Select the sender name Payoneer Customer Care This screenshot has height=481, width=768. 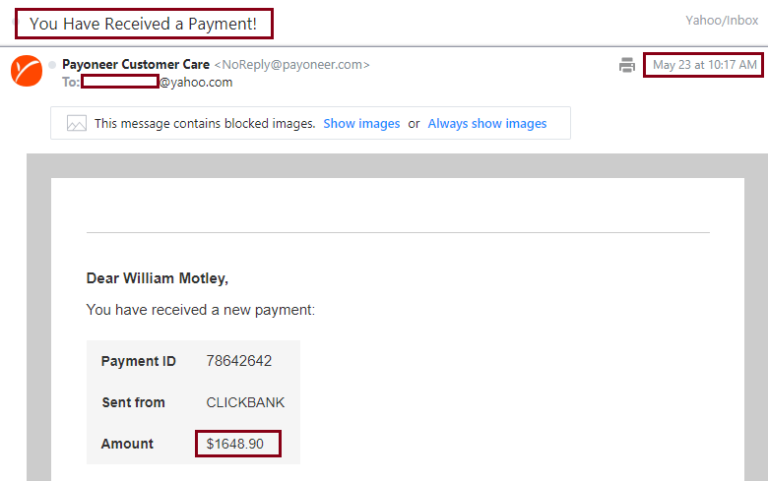pos(136,64)
